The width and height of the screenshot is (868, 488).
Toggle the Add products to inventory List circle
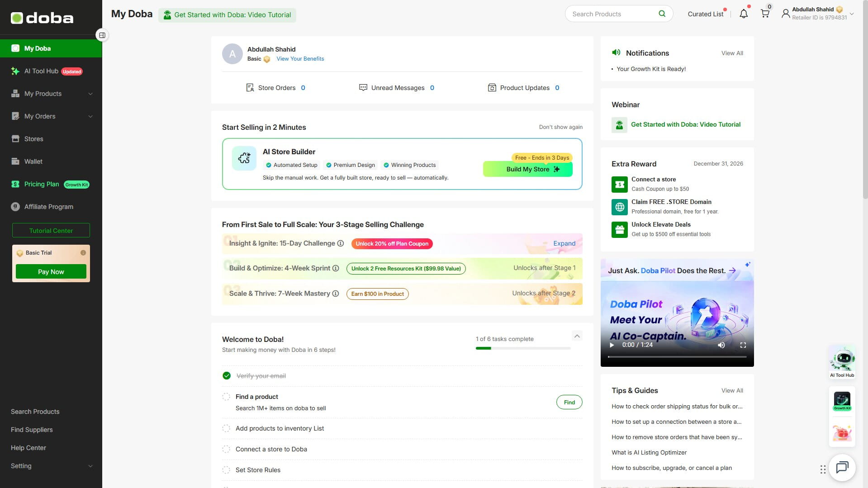(x=226, y=428)
